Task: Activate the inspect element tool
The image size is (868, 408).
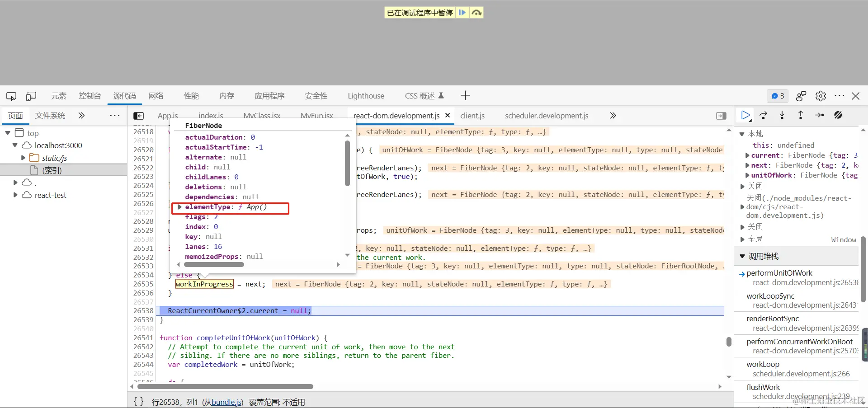Action: click(11, 96)
